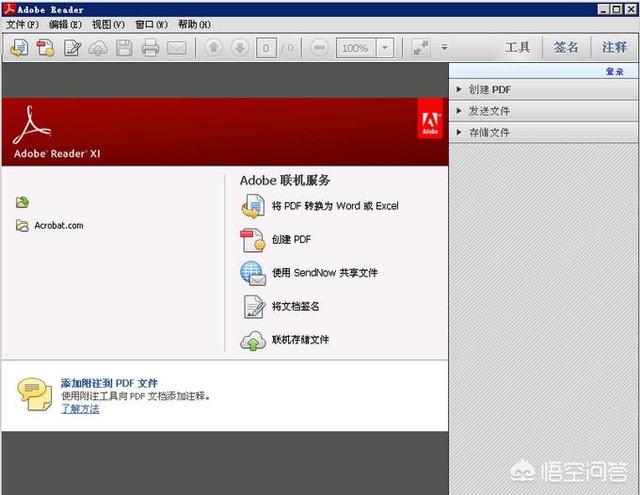640x495 pixels.
Task: Go to next page arrow icon
Action: point(240,48)
